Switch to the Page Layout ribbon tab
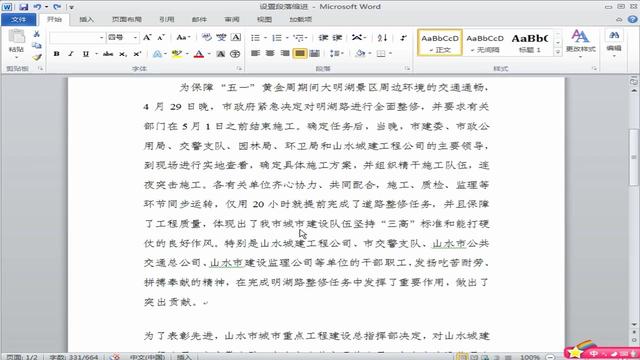 point(127,19)
